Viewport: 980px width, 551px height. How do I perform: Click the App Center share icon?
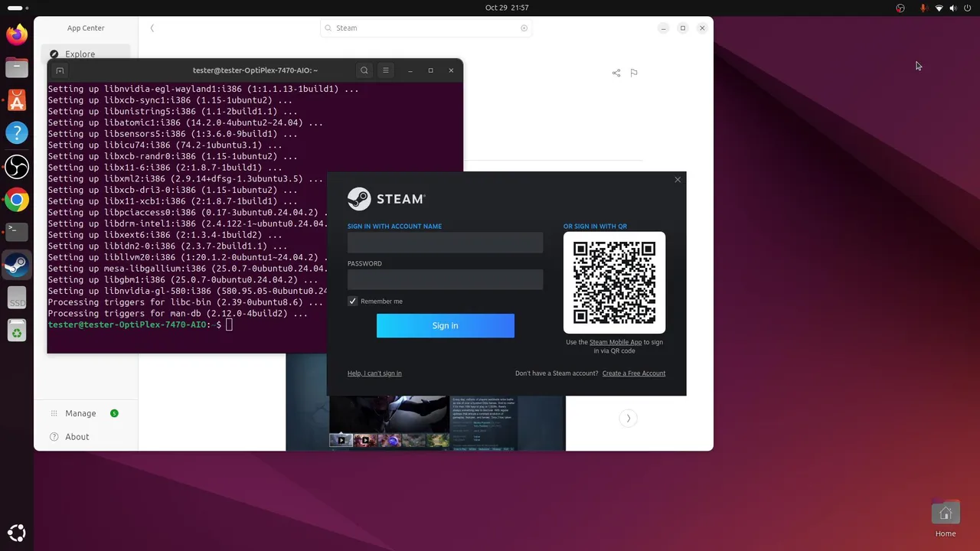point(616,73)
